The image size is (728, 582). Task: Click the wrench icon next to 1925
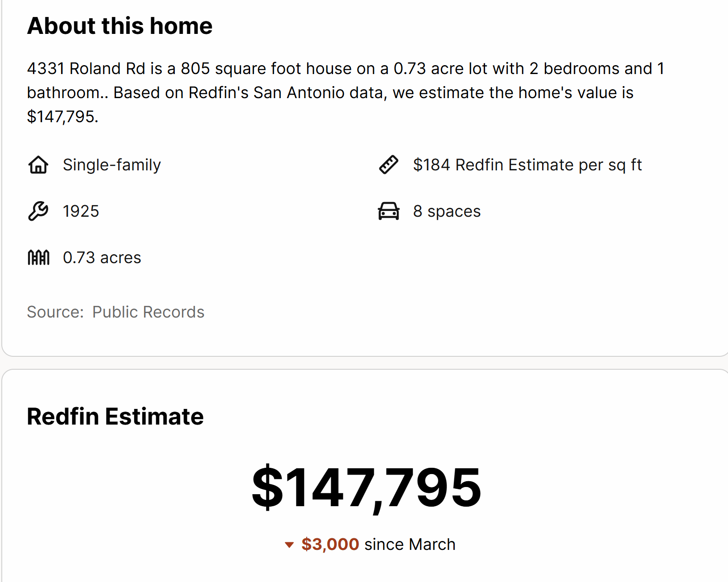click(38, 211)
